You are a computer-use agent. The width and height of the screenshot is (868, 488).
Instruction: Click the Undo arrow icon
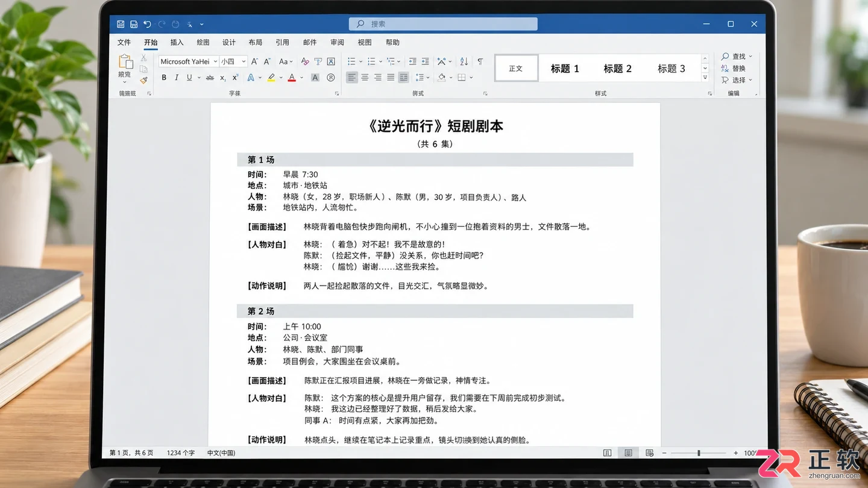(x=147, y=24)
